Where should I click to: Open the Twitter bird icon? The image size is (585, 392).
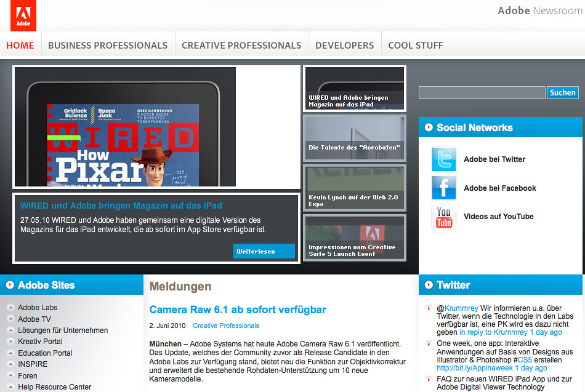point(443,159)
